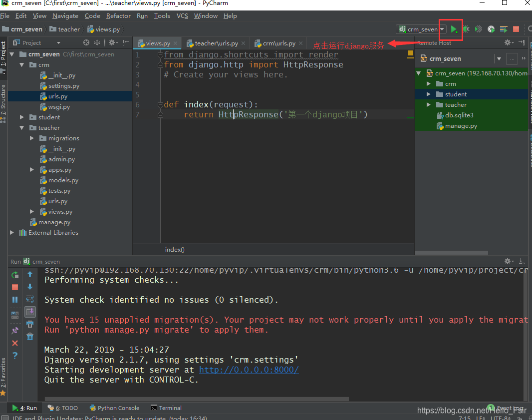Switch to the crm\urls.py editor tab
Image resolution: width=532 pixels, height=420 pixels.
pos(279,43)
